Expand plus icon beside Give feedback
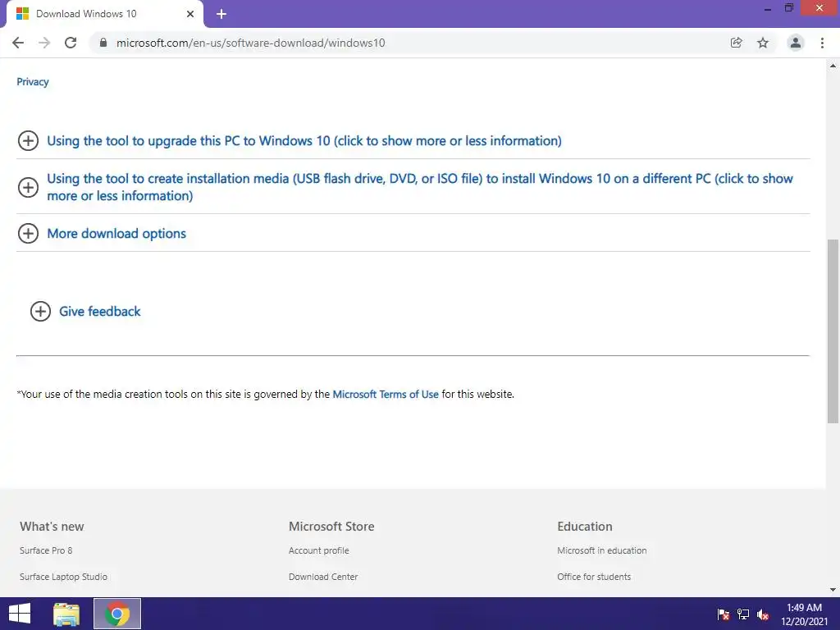840x630 pixels. (40, 311)
